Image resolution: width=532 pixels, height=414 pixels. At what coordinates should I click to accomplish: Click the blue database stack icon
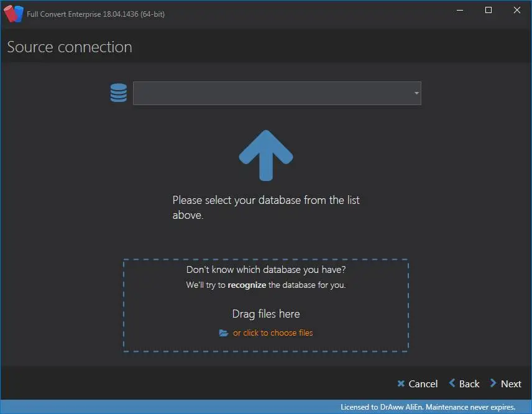(x=119, y=93)
